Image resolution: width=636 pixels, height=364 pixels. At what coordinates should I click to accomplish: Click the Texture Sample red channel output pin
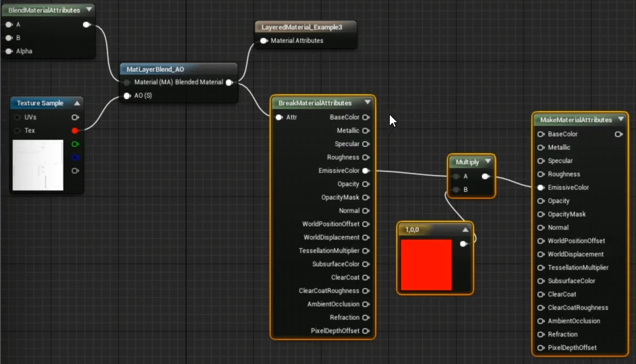75,131
